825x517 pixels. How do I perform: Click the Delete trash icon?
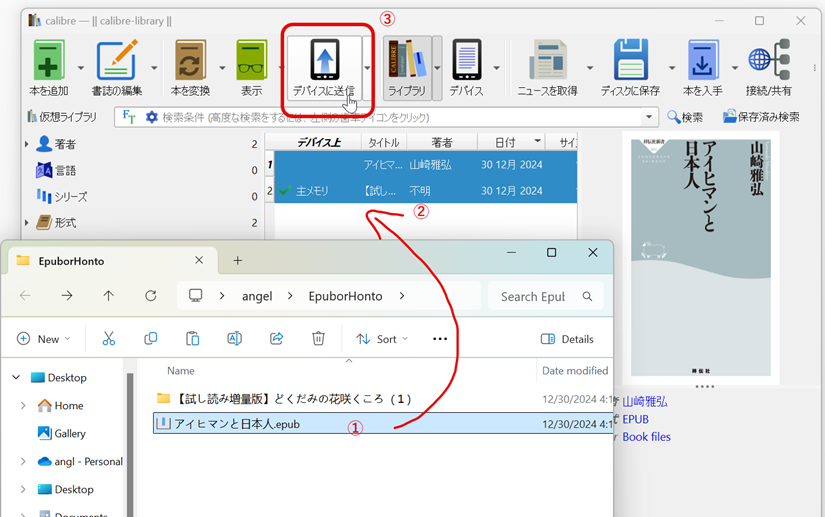[318, 339]
